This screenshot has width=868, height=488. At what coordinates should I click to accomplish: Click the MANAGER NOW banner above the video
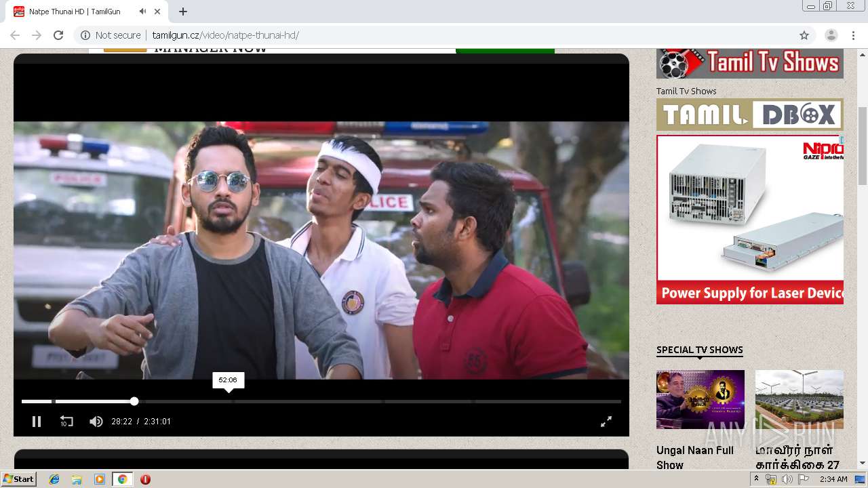coord(321,51)
